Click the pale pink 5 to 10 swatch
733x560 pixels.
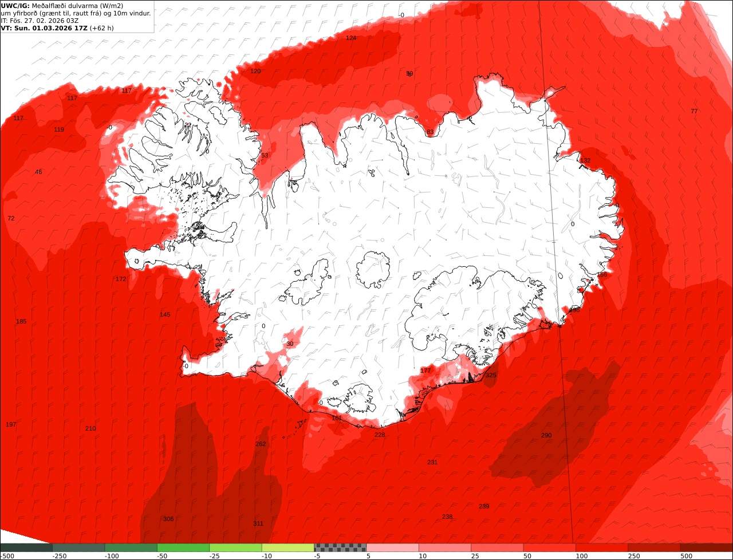[392, 547]
